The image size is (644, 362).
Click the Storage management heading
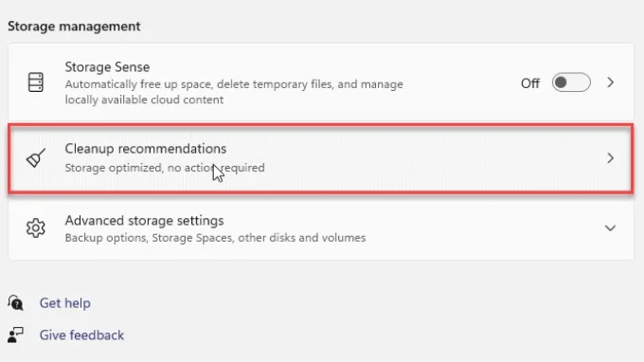[x=74, y=27]
